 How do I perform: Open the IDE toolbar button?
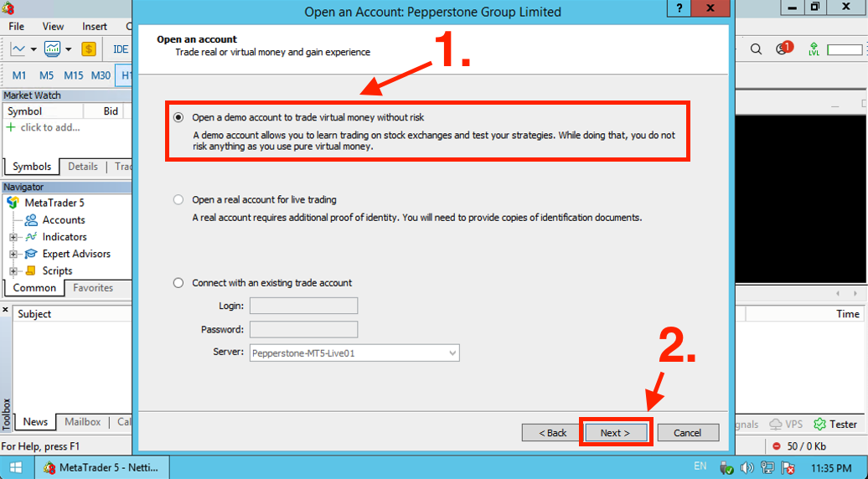[x=121, y=49]
